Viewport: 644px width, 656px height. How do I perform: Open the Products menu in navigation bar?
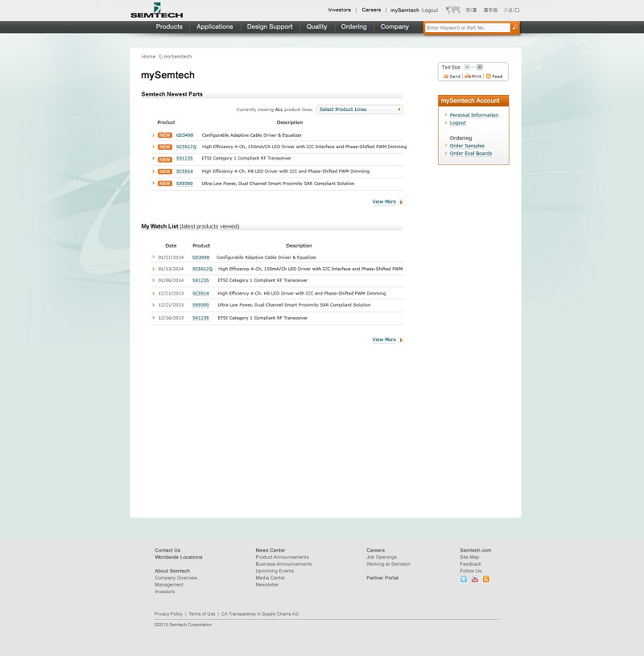pyautogui.click(x=169, y=27)
